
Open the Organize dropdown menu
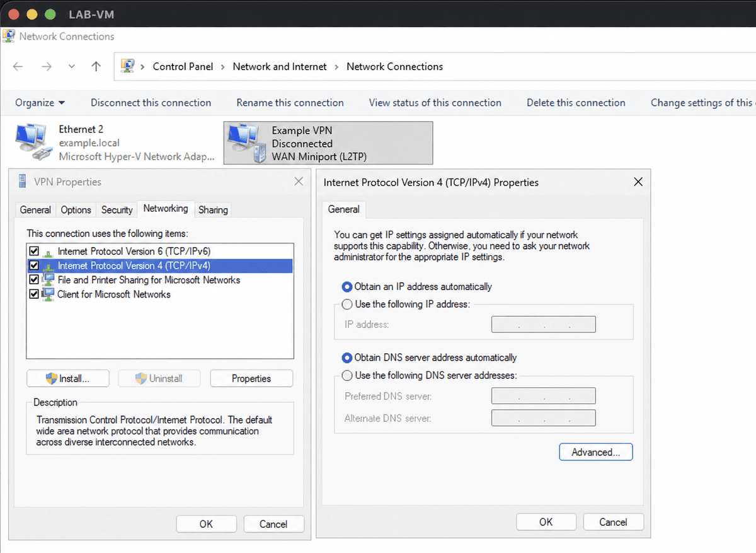coord(40,103)
